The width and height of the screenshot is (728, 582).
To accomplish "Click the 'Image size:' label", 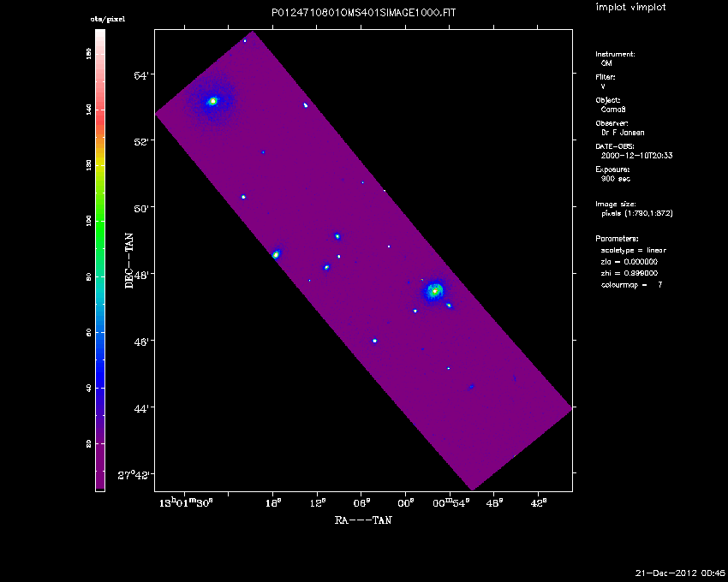I will (x=616, y=205).
